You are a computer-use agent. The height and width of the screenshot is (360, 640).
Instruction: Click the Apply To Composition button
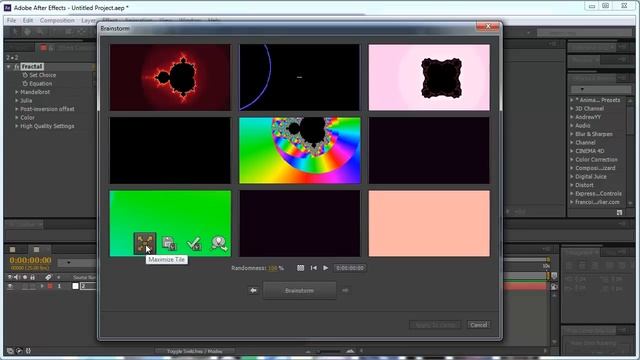[x=435, y=325]
